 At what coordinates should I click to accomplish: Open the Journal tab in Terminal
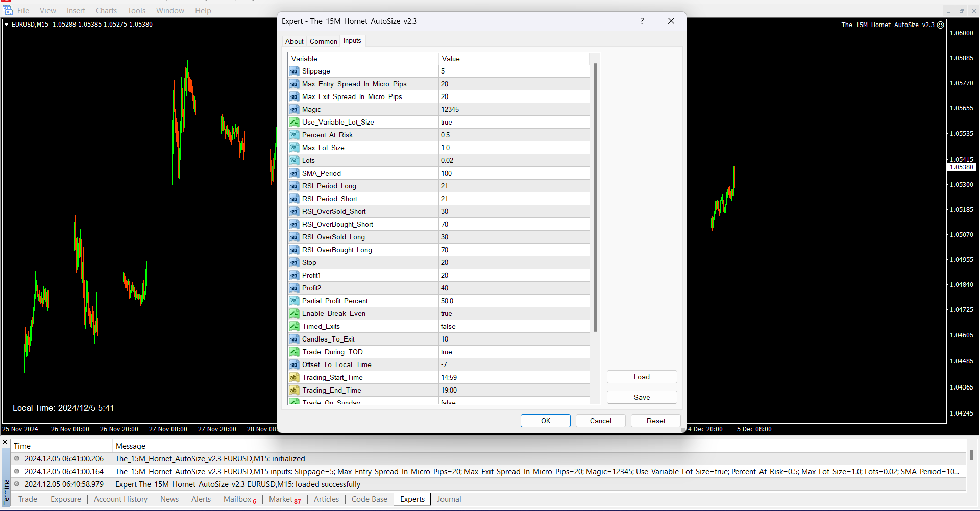(449, 499)
